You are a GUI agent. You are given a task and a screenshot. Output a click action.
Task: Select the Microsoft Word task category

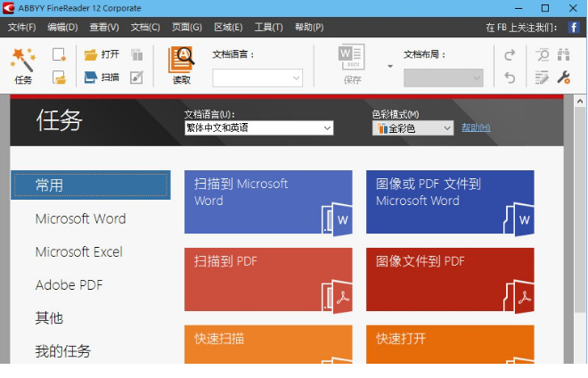click(x=80, y=218)
